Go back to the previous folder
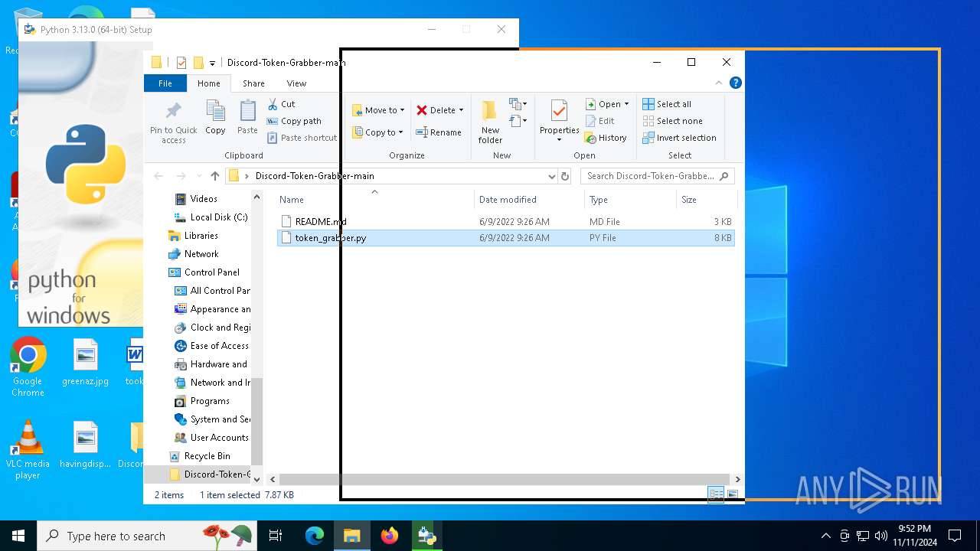 (158, 176)
